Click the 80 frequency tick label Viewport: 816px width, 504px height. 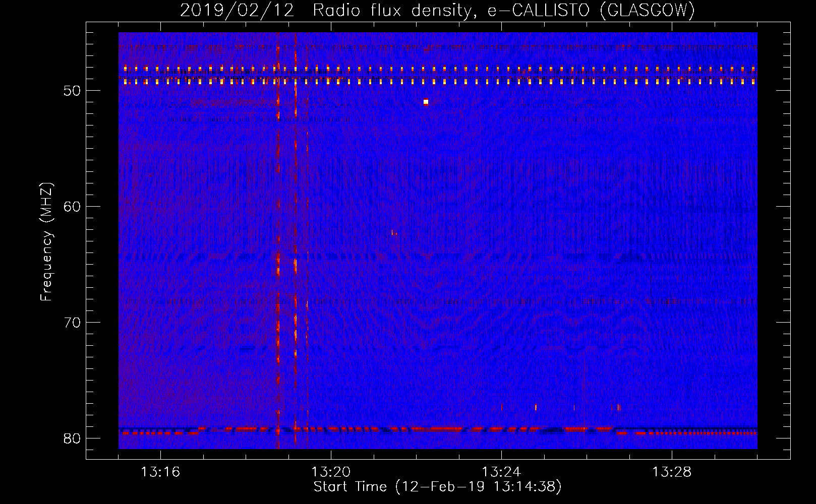[x=72, y=438]
